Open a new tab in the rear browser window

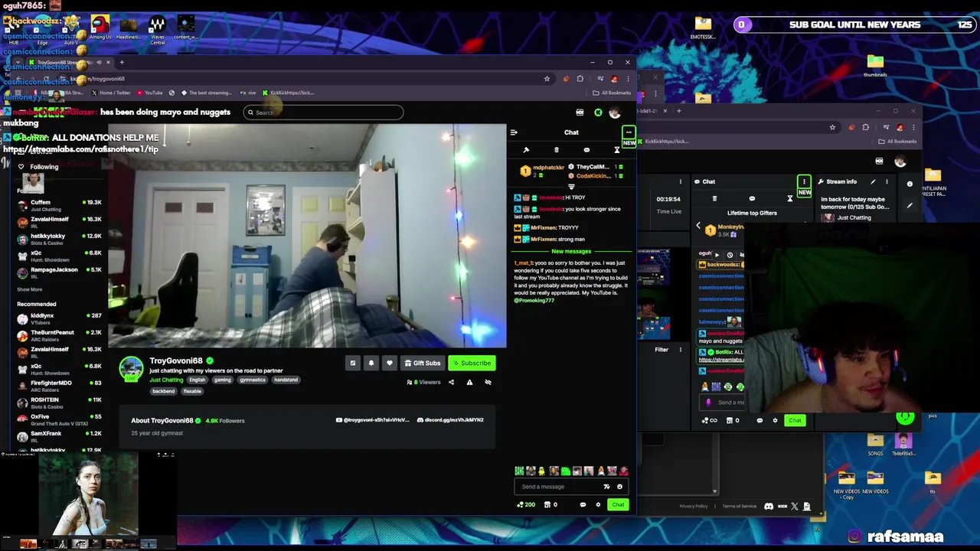tap(678, 111)
